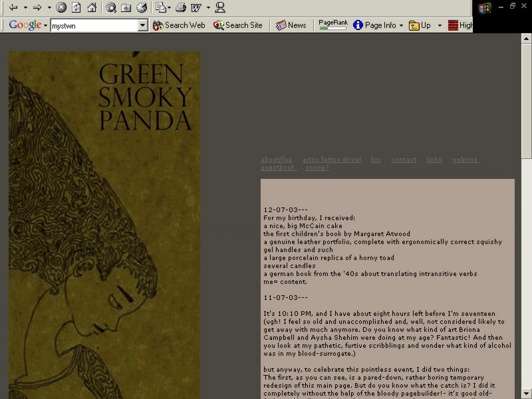The width and height of the screenshot is (532, 399).
Task: Click the Windows flag logo
Action: [484, 7]
